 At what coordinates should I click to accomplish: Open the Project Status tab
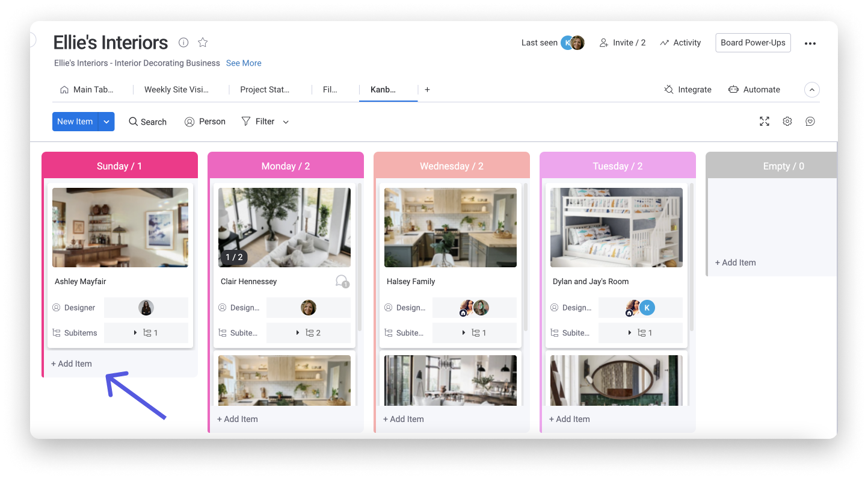tap(265, 90)
